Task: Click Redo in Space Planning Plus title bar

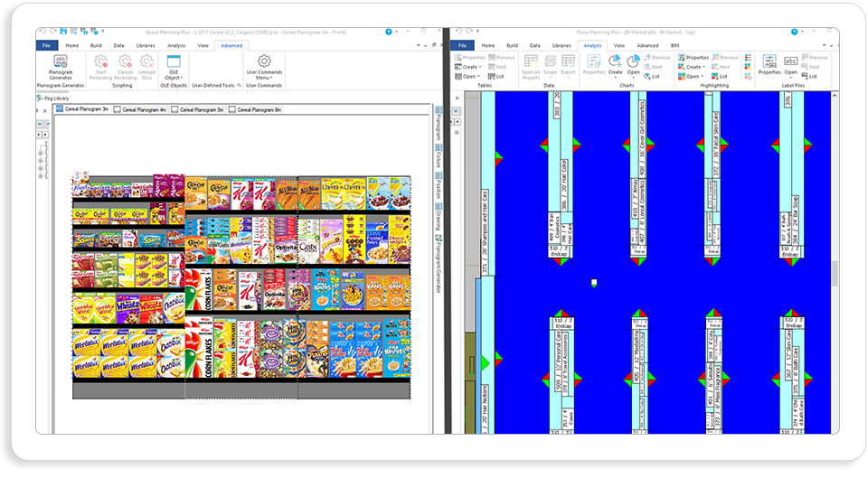Action: 53,32
